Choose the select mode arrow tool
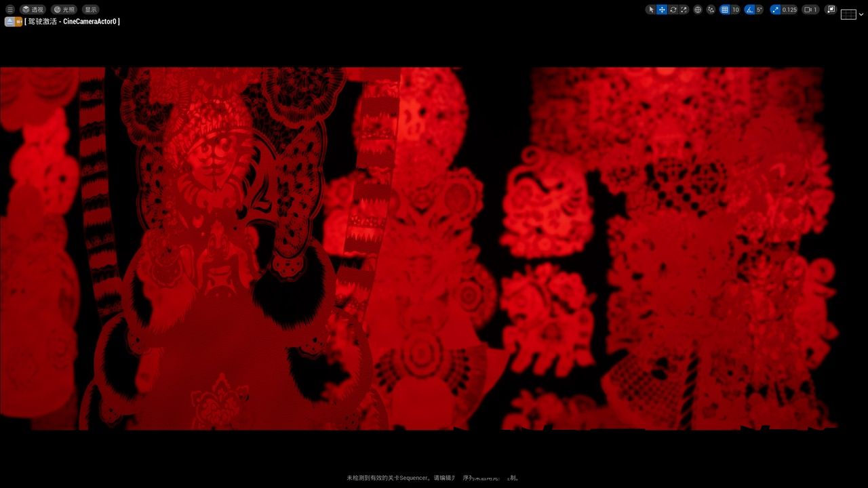The image size is (868, 488). 651,9
